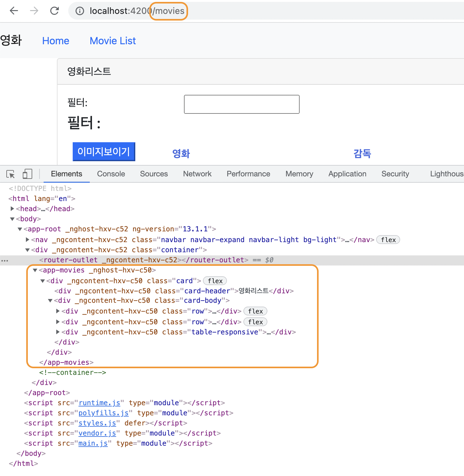
Task: Expand the second div class row node
Action: pyautogui.click(x=58, y=322)
